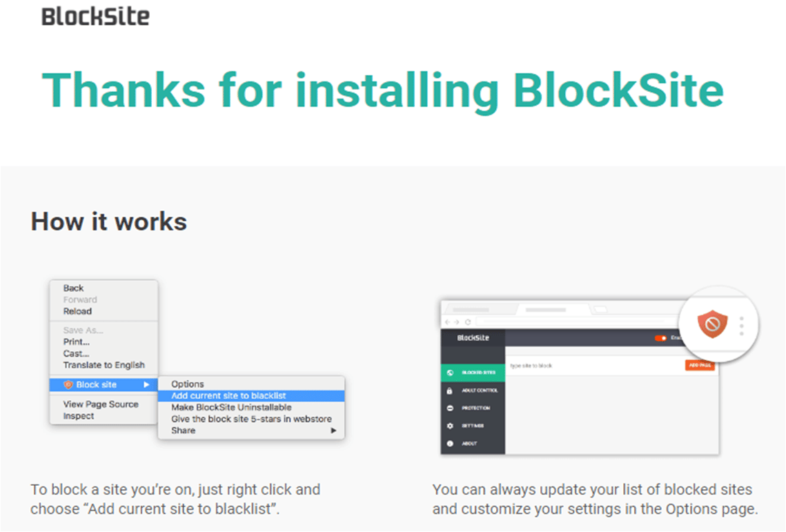Click the new tab button in illustrated browser
Image resolution: width=786 pixels, height=532 pixels.
pos(600,309)
